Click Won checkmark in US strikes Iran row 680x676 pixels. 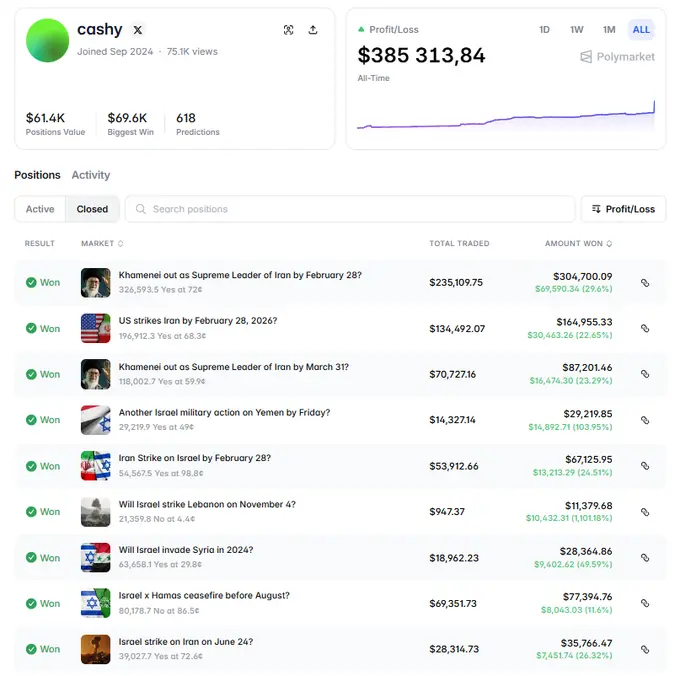coord(31,328)
